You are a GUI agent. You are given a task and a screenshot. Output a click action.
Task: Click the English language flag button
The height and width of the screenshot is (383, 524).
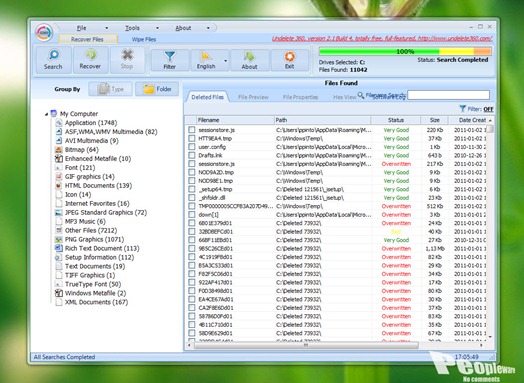[x=206, y=60]
